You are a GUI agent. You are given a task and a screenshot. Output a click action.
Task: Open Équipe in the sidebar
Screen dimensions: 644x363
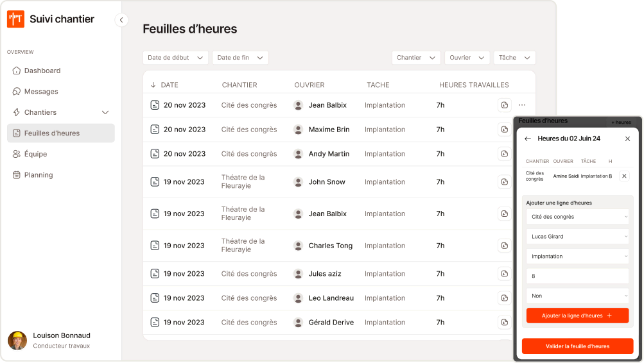point(61,154)
